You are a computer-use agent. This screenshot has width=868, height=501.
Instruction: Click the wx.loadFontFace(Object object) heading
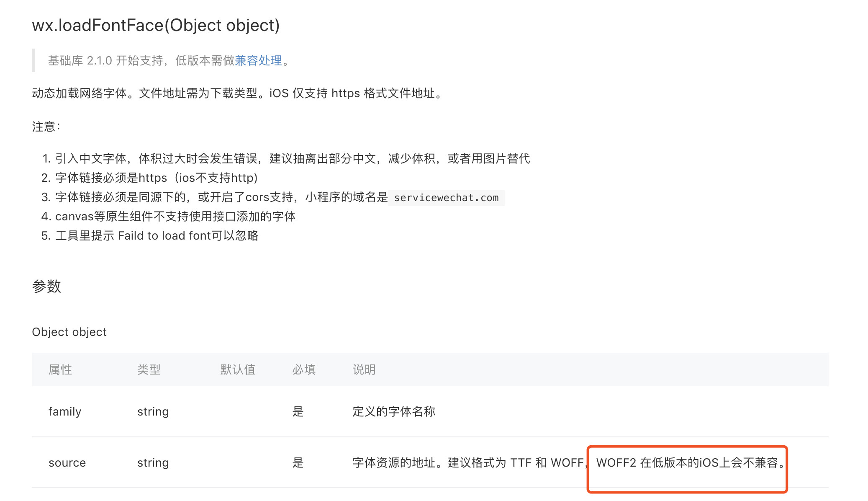click(x=156, y=26)
